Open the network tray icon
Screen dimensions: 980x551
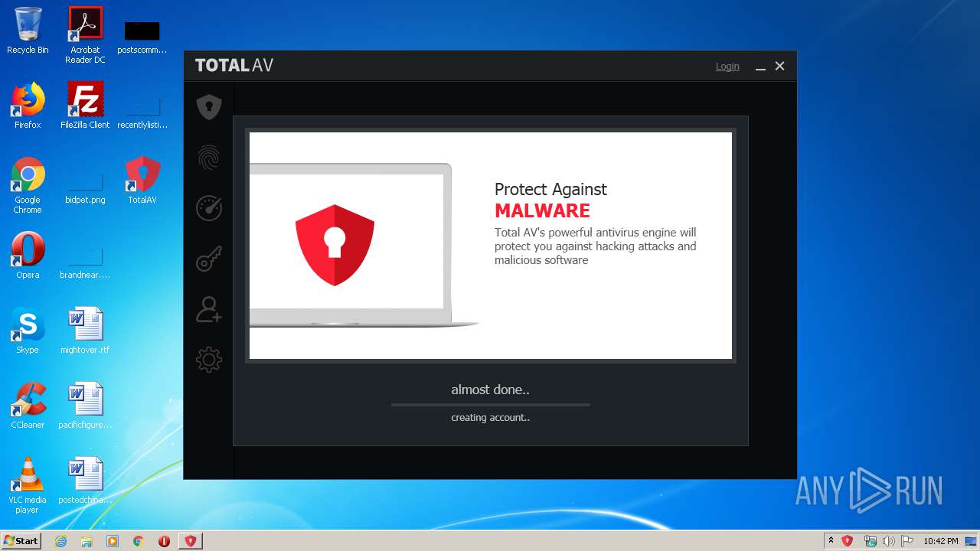coord(870,541)
